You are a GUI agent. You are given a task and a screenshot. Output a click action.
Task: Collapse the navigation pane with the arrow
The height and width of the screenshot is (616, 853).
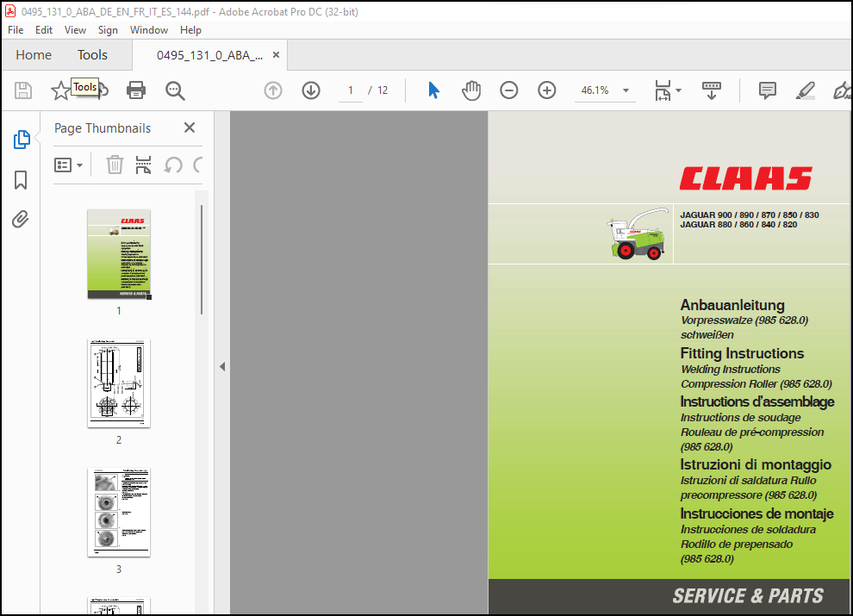pos(222,366)
